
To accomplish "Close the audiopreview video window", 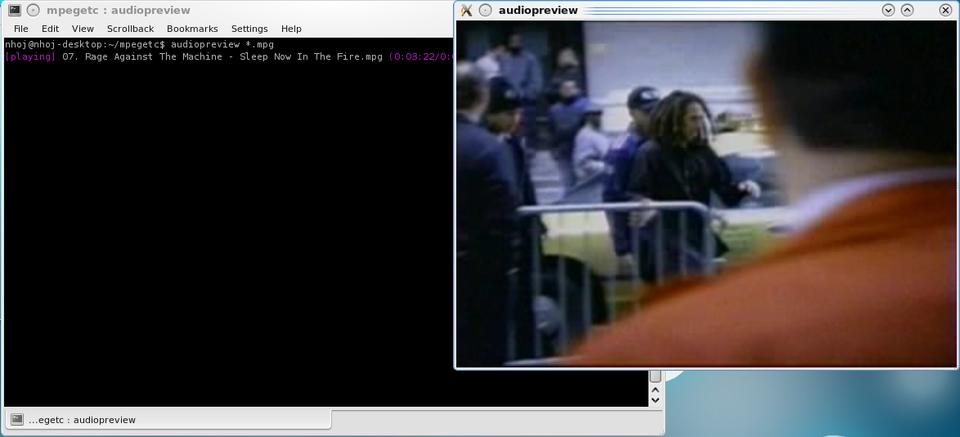I will tap(945, 10).
